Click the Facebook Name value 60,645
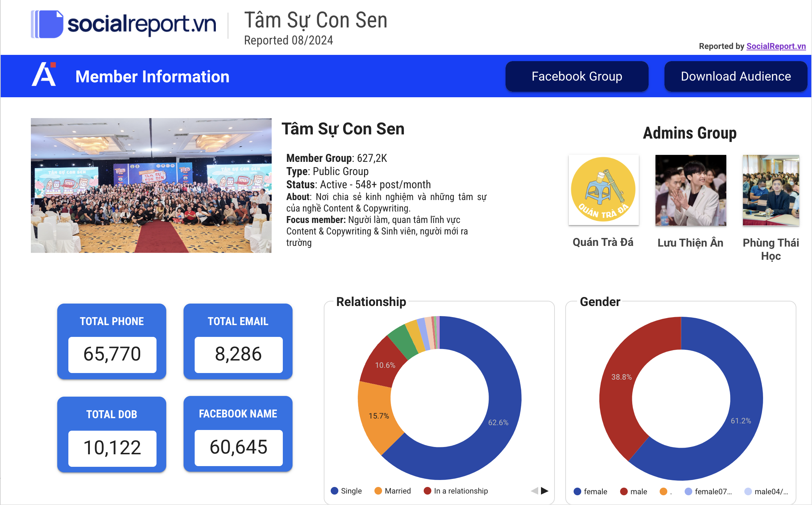812x505 pixels. pyautogui.click(x=238, y=447)
